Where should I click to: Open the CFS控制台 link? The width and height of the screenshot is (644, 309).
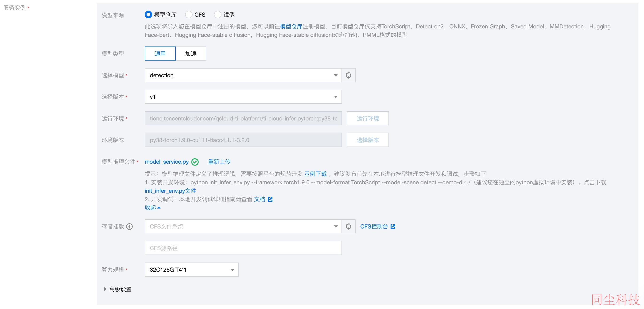(374, 227)
